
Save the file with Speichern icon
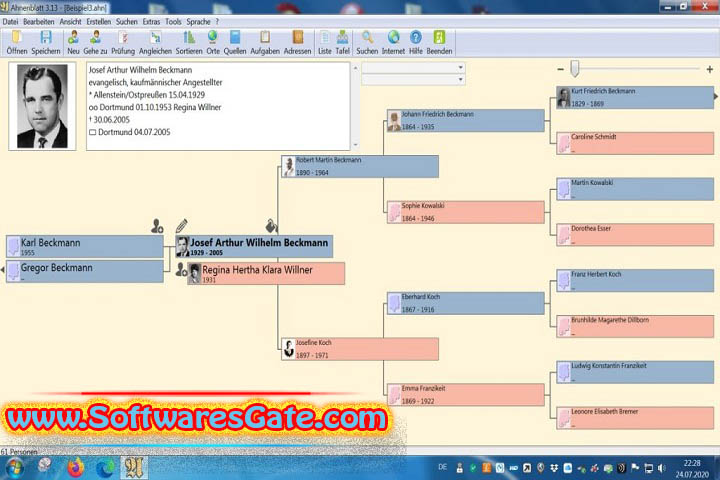[45, 43]
